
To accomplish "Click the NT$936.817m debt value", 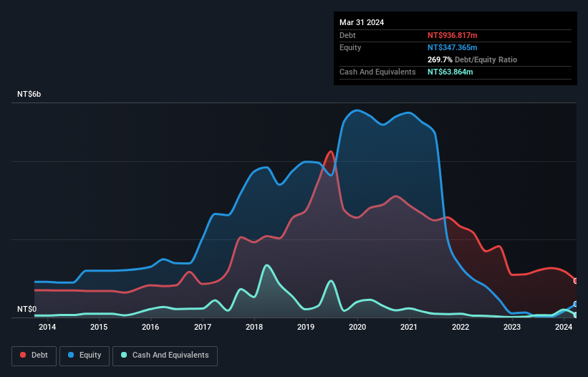I will 452,35.
